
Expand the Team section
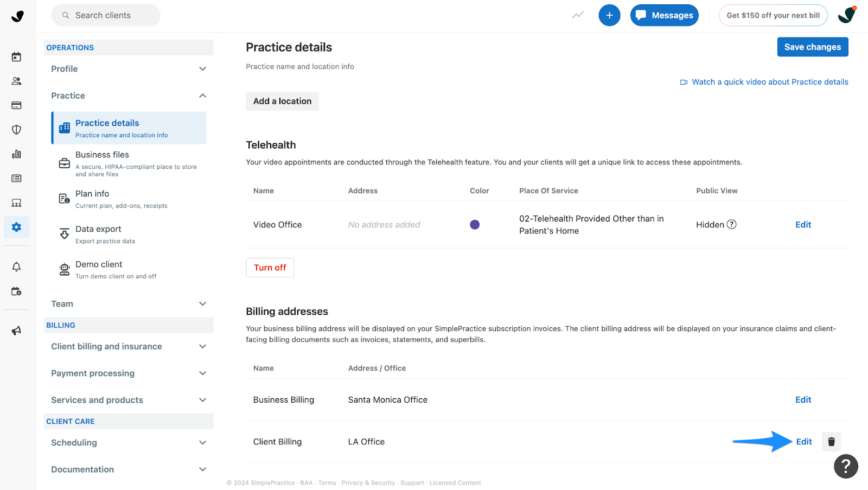(129, 304)
